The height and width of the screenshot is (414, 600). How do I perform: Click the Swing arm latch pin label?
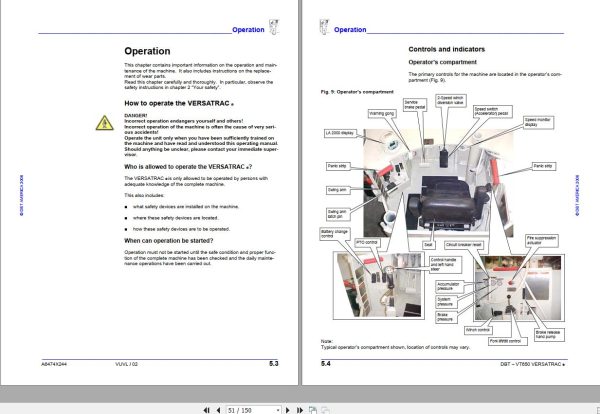pyautogui.click(x=338, y=214)
